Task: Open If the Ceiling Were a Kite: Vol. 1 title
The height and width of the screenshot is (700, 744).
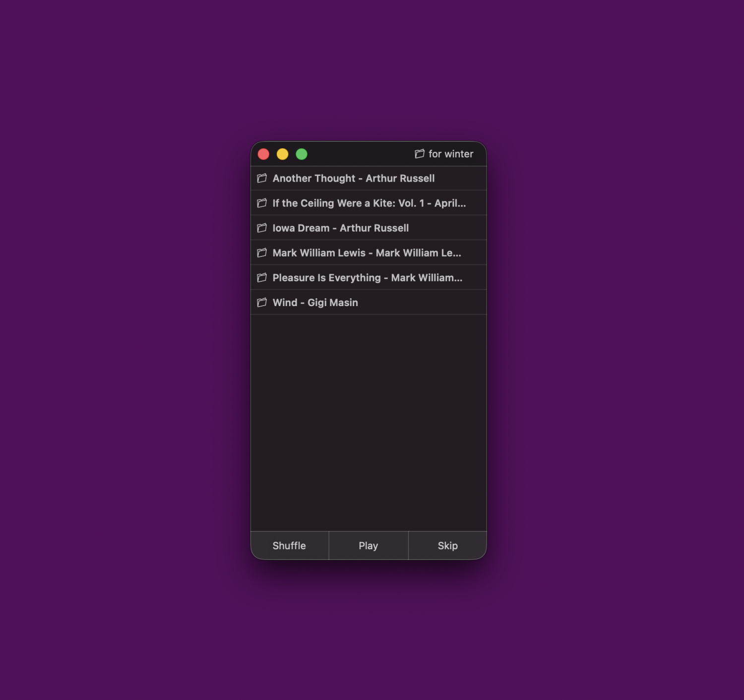Action: coord(369,203)
